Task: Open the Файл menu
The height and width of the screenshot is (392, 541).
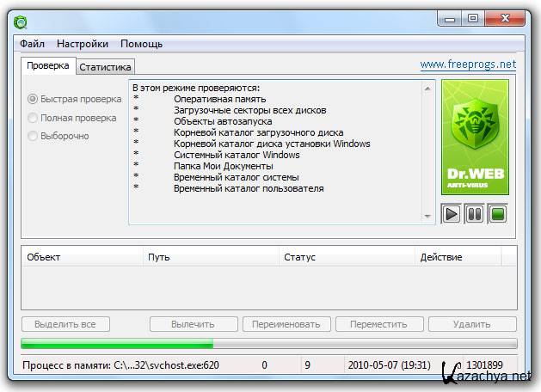Action: 32,44
